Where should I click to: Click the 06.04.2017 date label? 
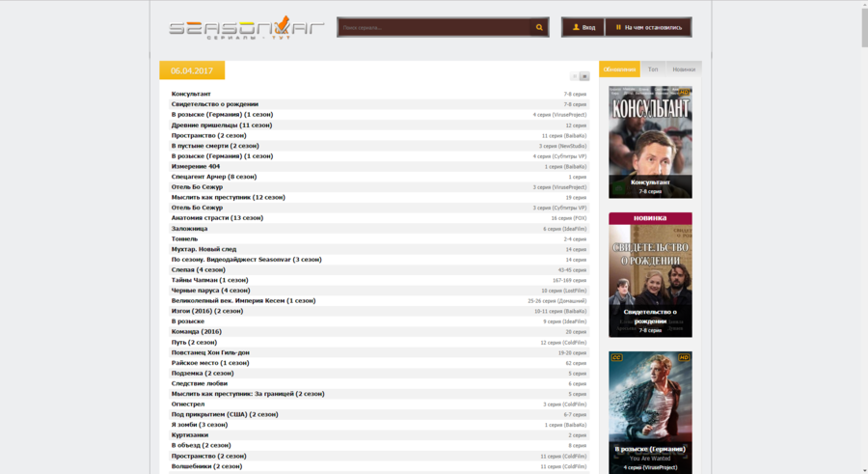click(x=192, y=70)
